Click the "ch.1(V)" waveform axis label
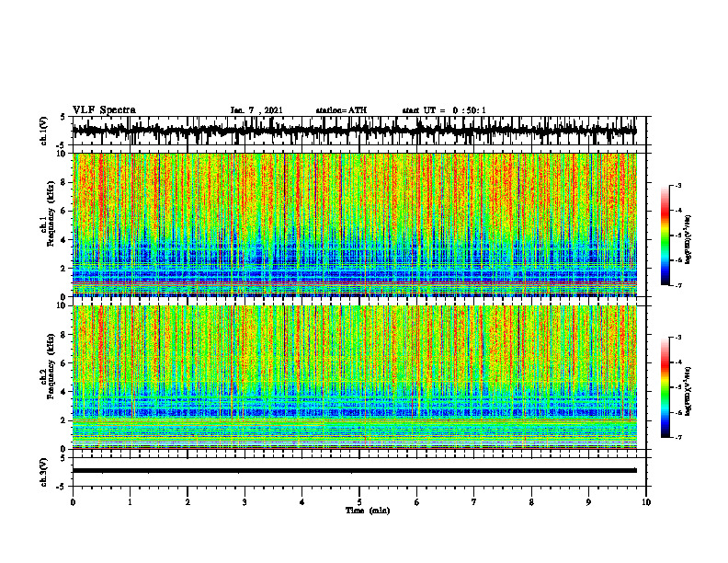Screen dimensions: 728x563 [x=44, y=131]
